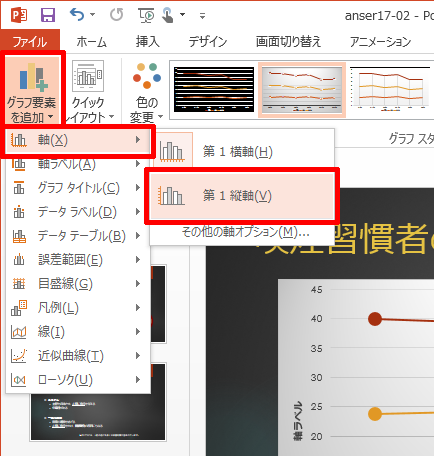Open the 目盛線(G) submenu

click(x=78, y=284)
